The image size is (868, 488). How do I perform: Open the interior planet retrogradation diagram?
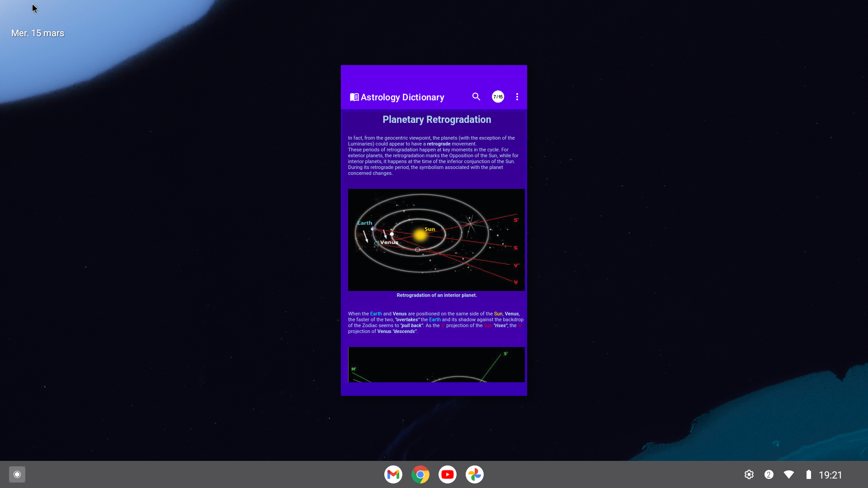tap(436, 239)
